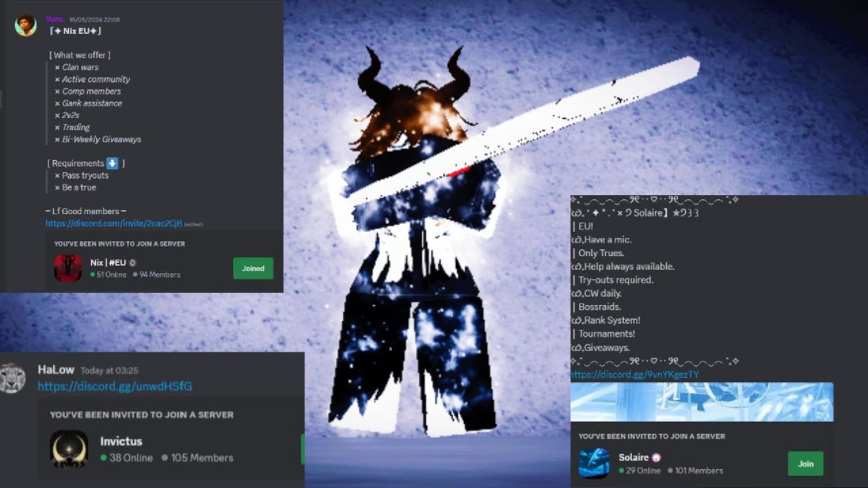Click the 'Only Trues.' line

point(598,253)
